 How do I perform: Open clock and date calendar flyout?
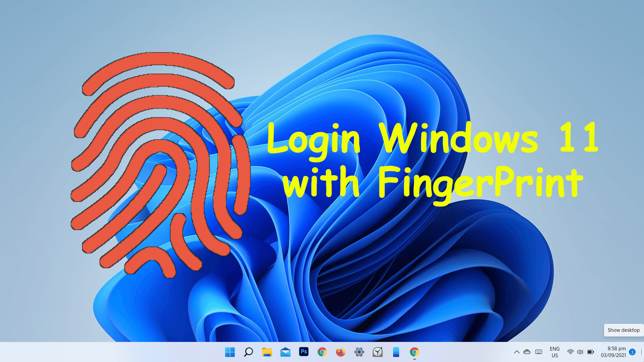(613, 352)
